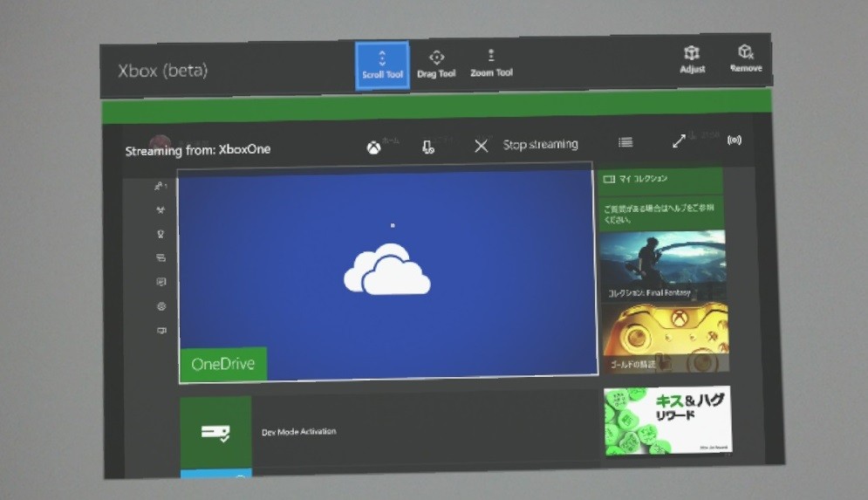Click the Remove window icon

(x=746, y=58)
